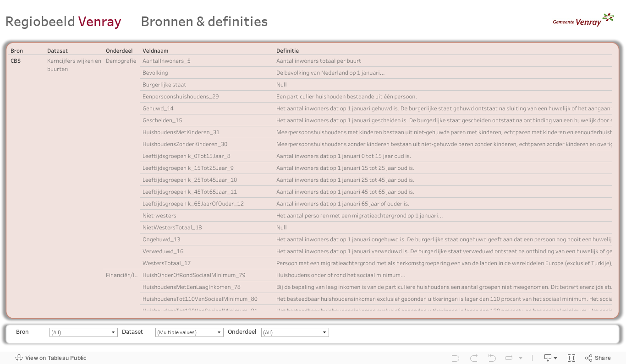Screen dimensions: 626x364
Task: Redo the last action
Action: coord(474,358)
